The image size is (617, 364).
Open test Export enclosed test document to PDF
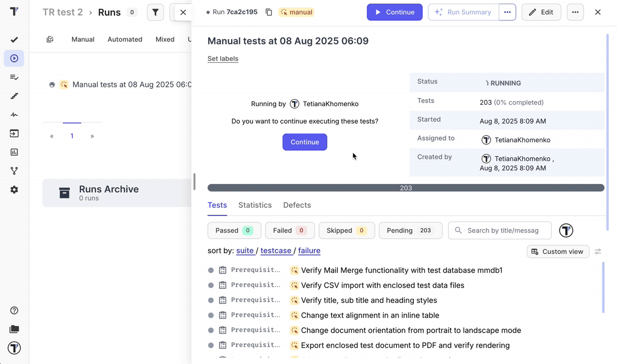[x=405, y=346]
